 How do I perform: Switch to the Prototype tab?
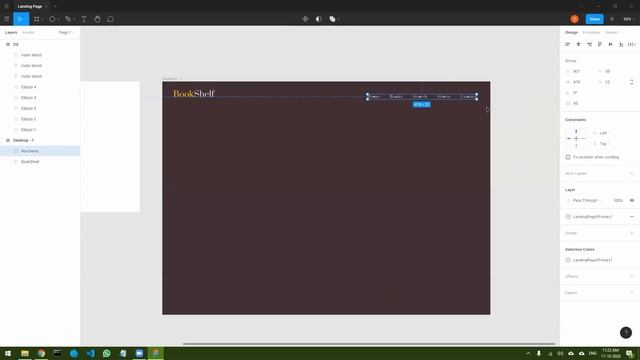coord(591,32)
